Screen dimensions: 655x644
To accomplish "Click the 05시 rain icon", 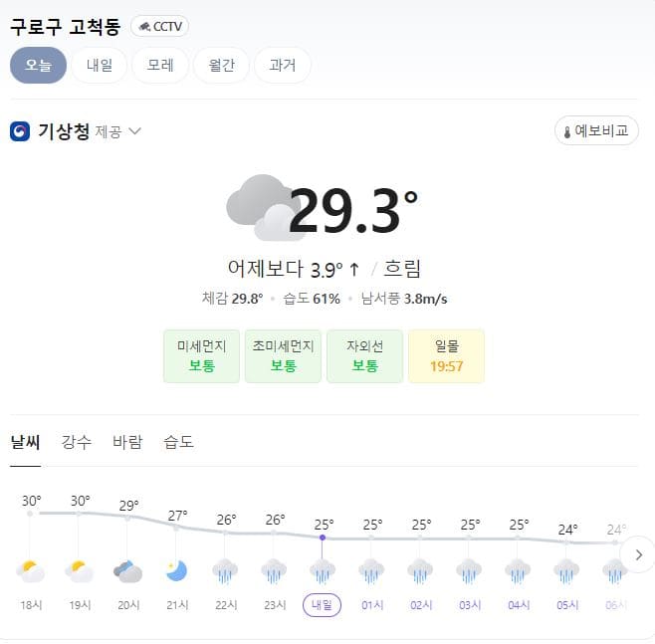I will click(x=566, y=571).
